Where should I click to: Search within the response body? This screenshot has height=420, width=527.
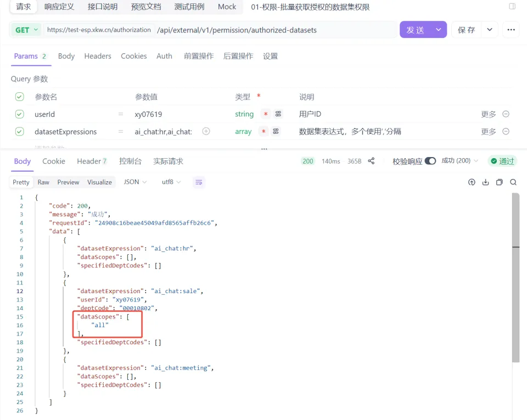coord(513,182)
